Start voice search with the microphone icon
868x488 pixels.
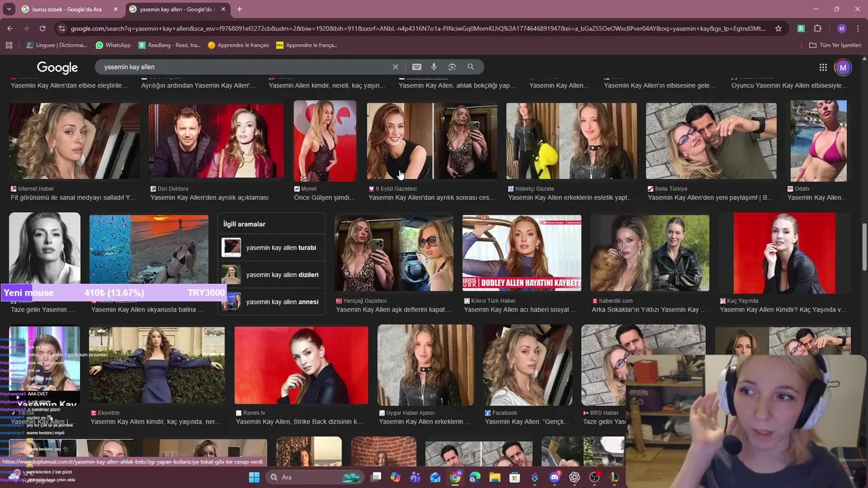[x=434, y=67]
